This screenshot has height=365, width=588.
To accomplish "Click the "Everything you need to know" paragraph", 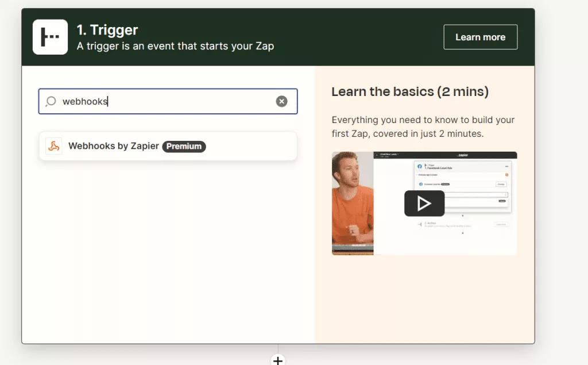I will click(423, 126).
